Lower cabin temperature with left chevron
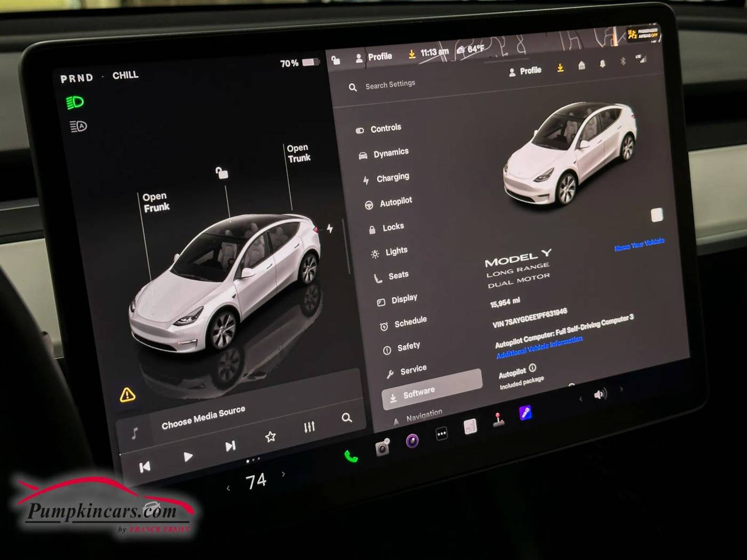Viewport: 747px width, 560px height. (228, 488)
